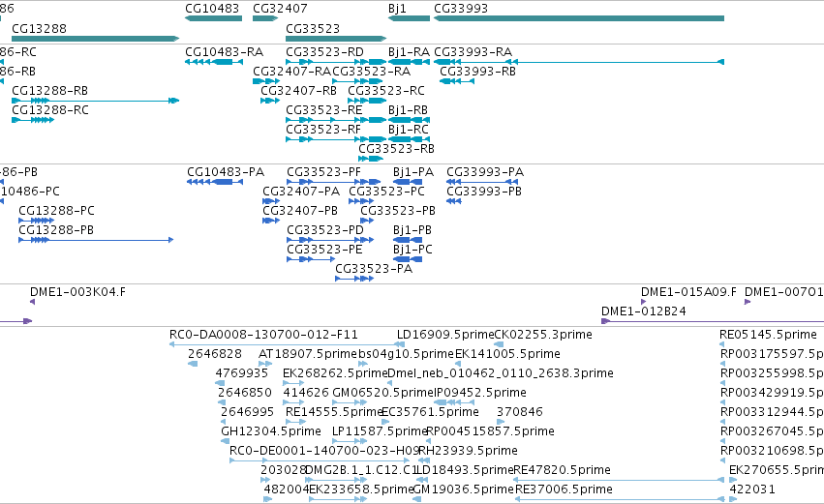Click the Bj1-PB protein label
The height and width of the screenshot is (504, 824).
(412, 230)
